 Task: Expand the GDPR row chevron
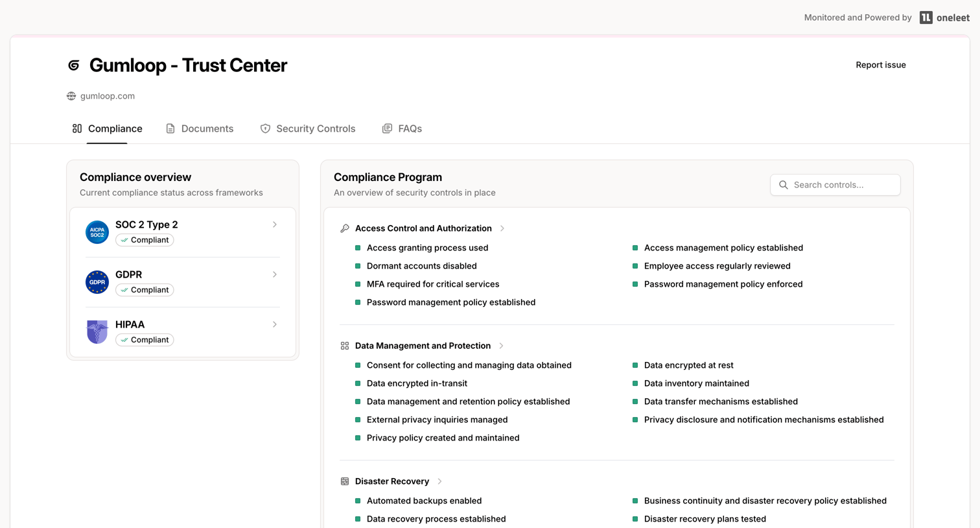tap(275, 274)
